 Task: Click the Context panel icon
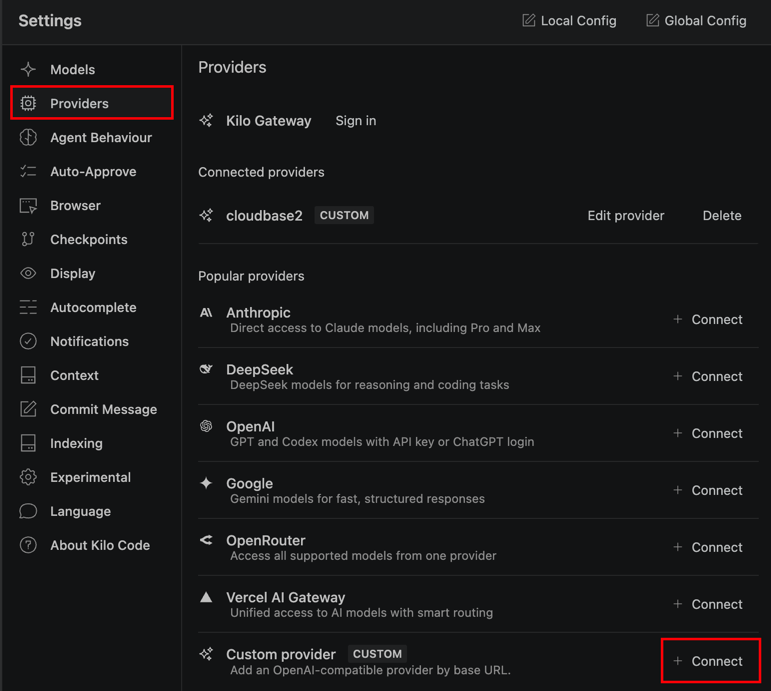(28, 375)
